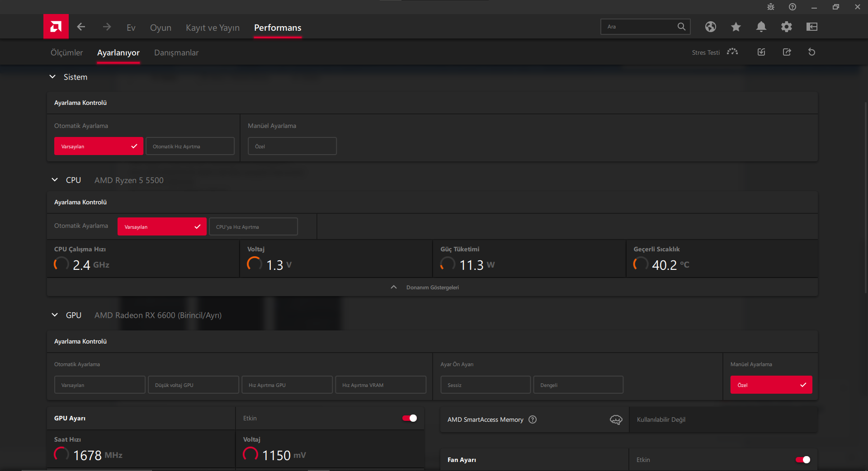The height and width of the screenshot is (471, 868).
Task: Click the reset arrow icon
Action: click(x=812, y=52)
